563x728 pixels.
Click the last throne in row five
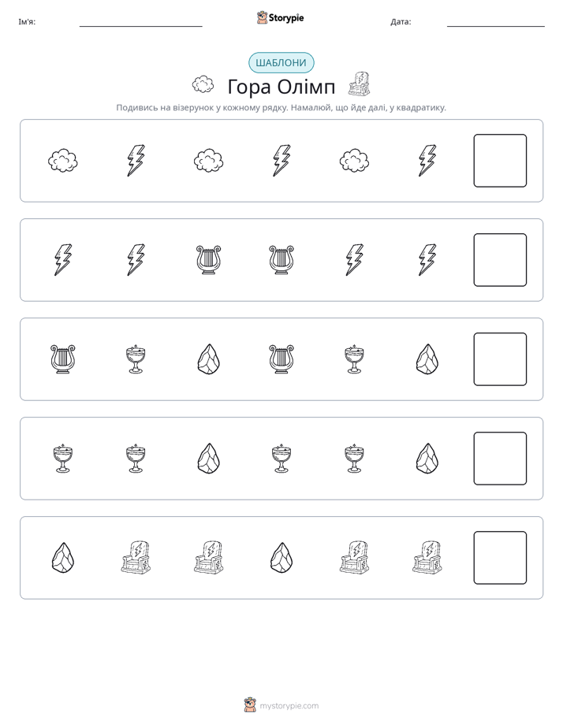pos(427,558)
